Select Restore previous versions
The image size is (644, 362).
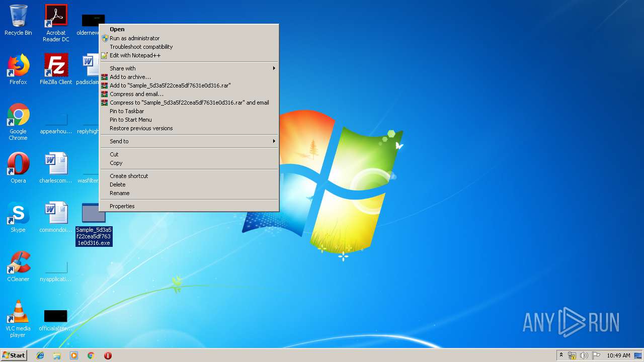click(x=189, y=128)
